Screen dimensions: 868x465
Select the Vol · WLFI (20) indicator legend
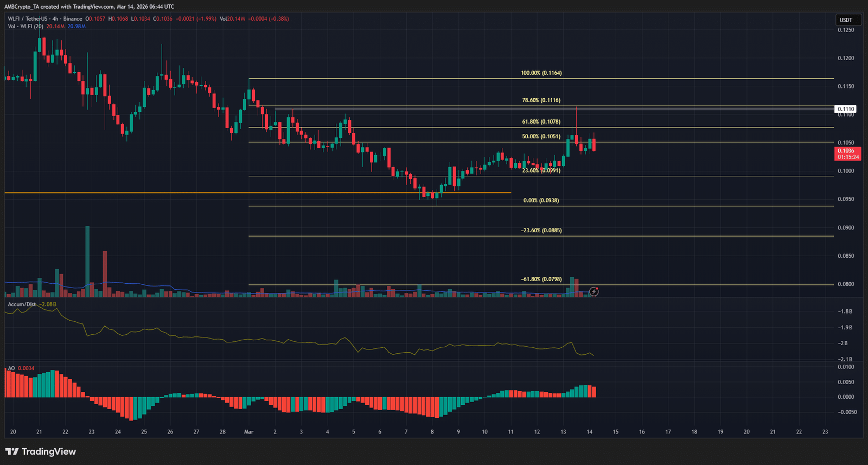click(25, 27)
